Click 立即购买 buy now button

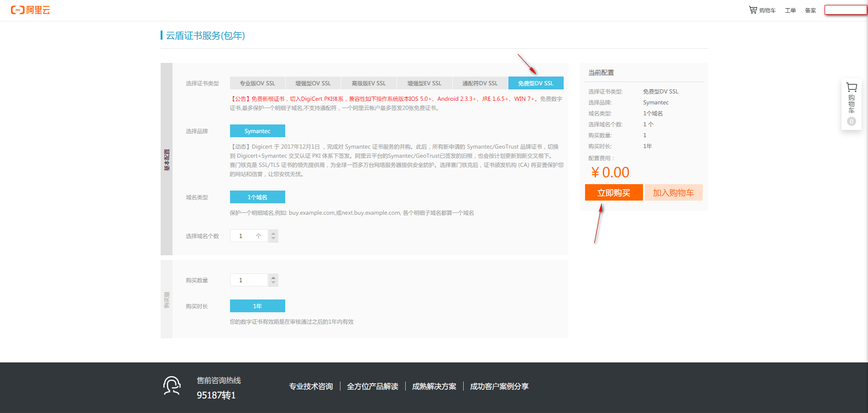click(614, 192)
